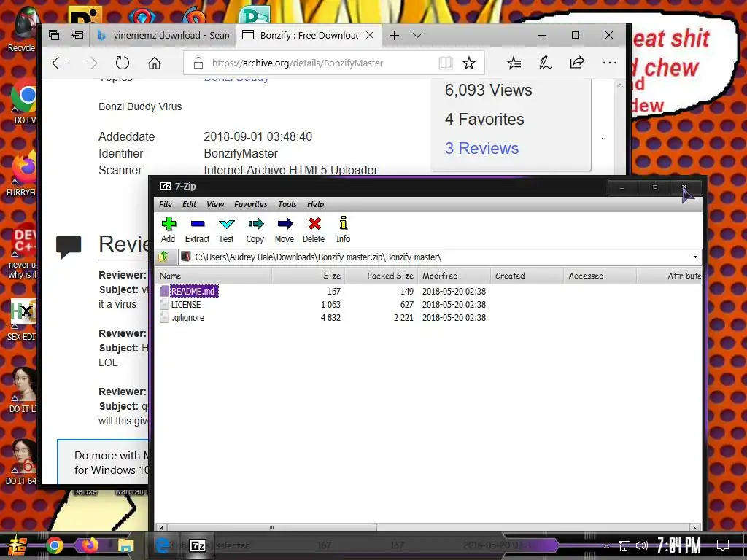
Task: Select the Move tool in 7-Zip
Action: pyautogui.click(x=285, y=230)
